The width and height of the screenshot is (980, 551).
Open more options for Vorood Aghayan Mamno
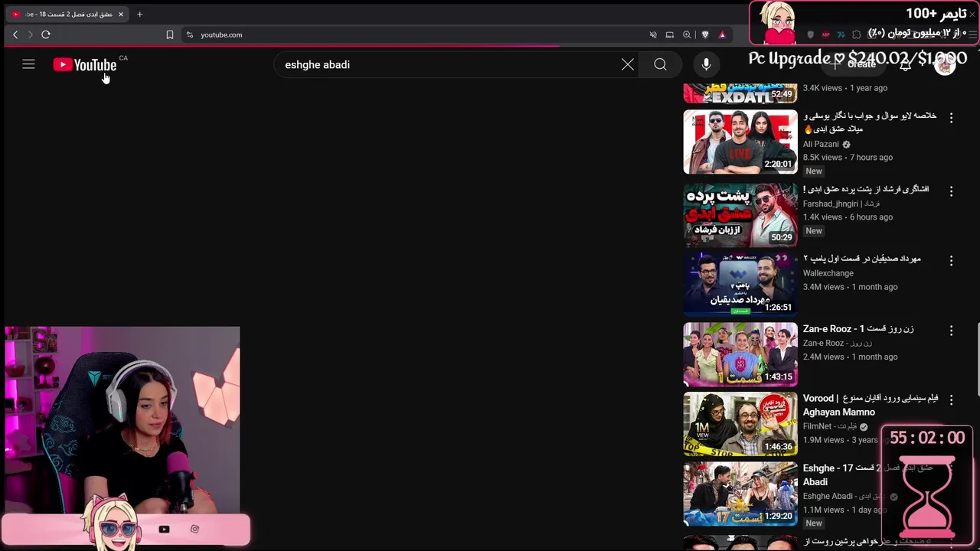[951, 399]
